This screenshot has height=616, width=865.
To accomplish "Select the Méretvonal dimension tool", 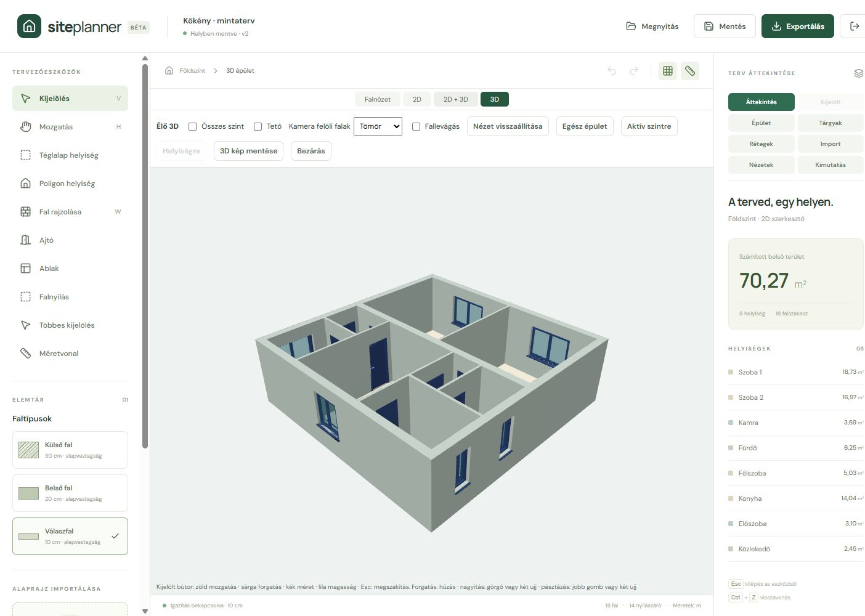I will 70,354.
